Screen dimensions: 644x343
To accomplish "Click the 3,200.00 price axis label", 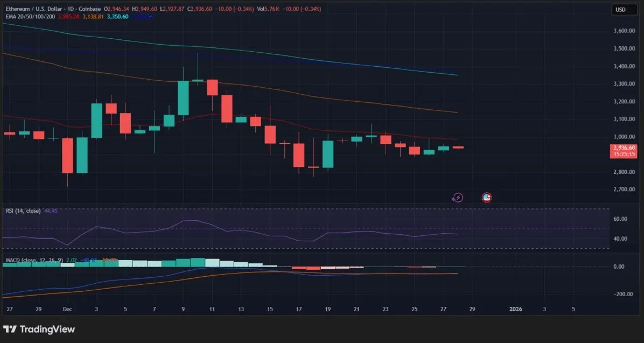I will (624, 101).
